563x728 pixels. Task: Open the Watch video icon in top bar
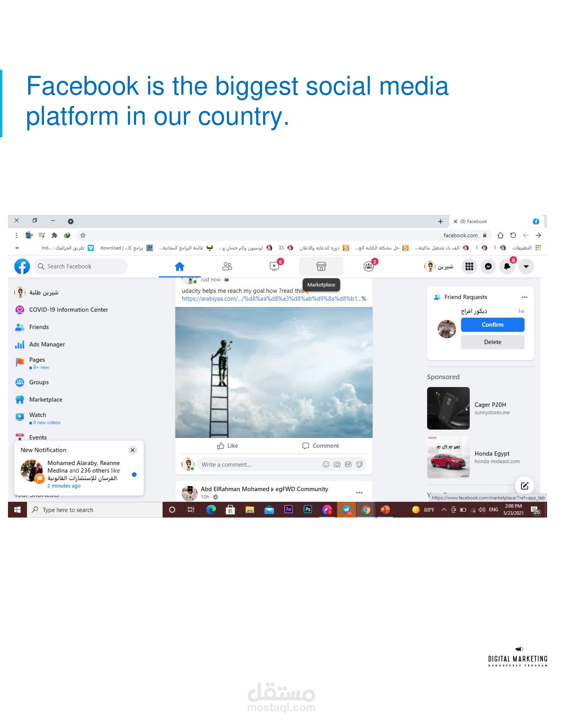point(275,266)
